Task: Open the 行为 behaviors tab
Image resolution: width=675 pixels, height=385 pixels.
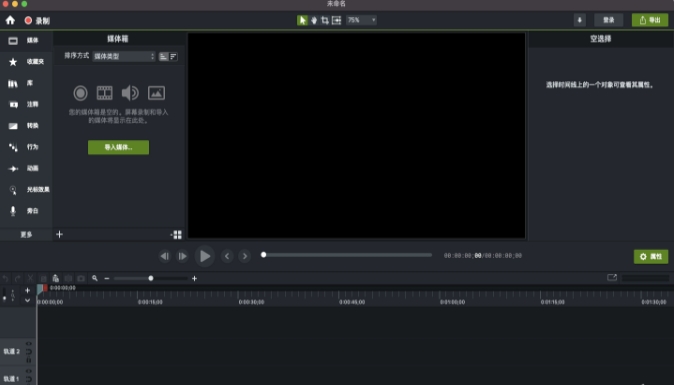Action: coord(26,147)
